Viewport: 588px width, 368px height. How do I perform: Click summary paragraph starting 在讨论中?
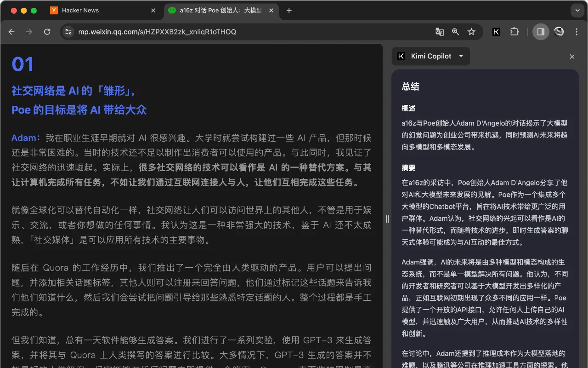tap(485, 359)
